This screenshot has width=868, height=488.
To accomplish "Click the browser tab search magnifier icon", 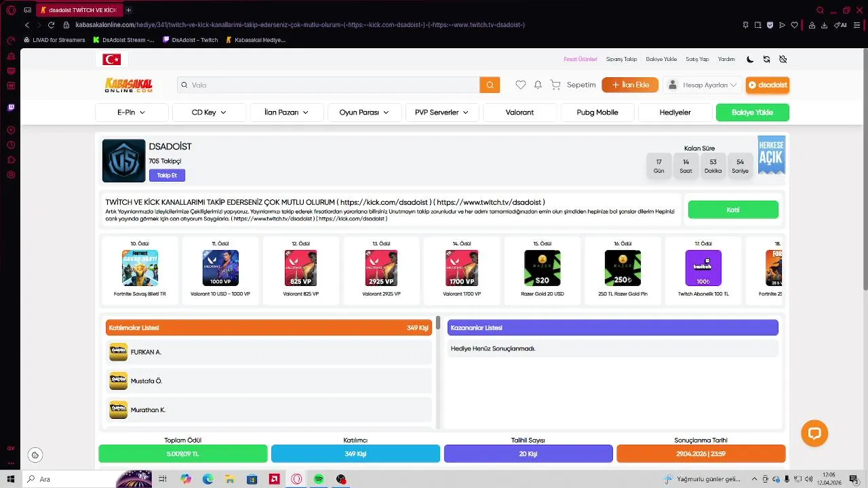I will pos(820,10).
